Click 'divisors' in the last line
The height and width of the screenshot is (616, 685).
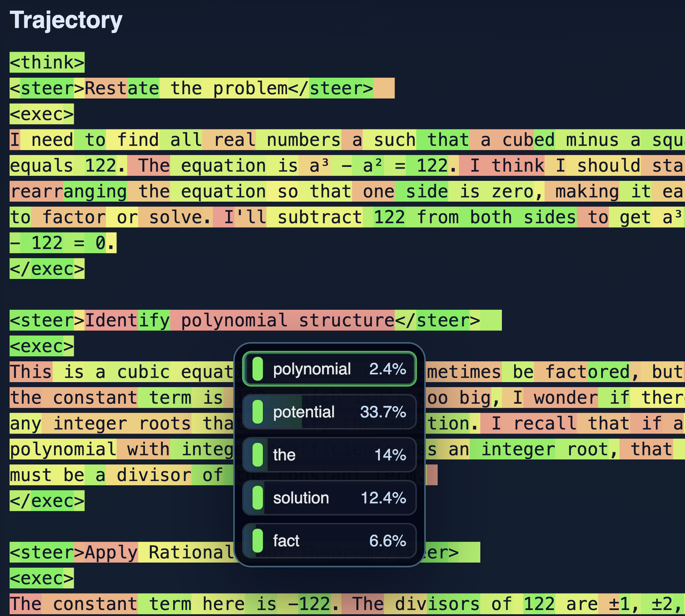[437, 604]
